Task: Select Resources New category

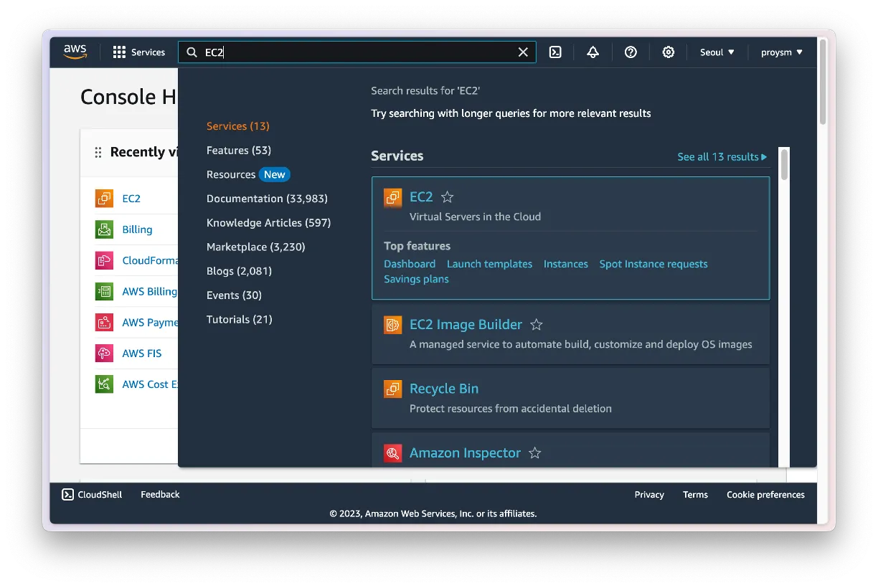Action: click(x=248, y=174)
